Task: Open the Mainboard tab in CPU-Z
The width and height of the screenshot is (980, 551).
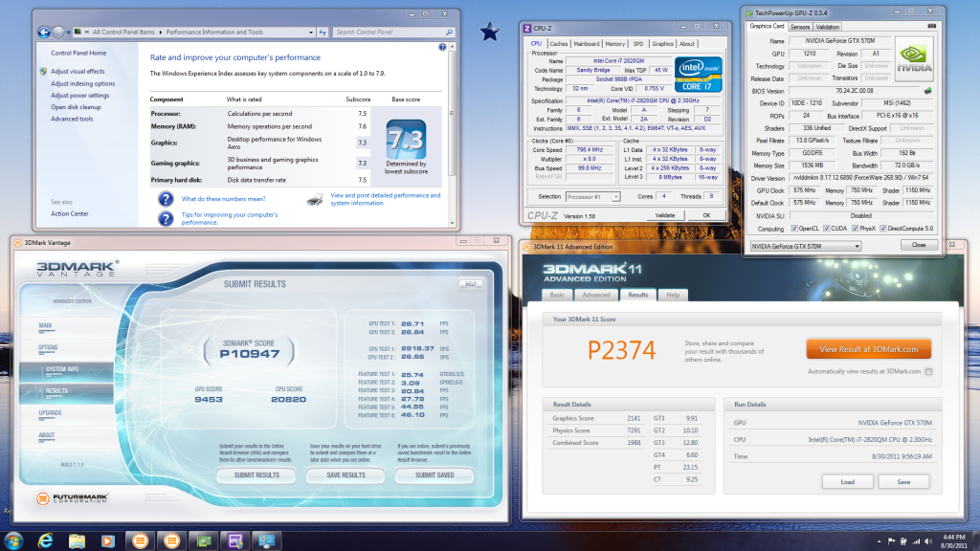Action: point(587,44)
